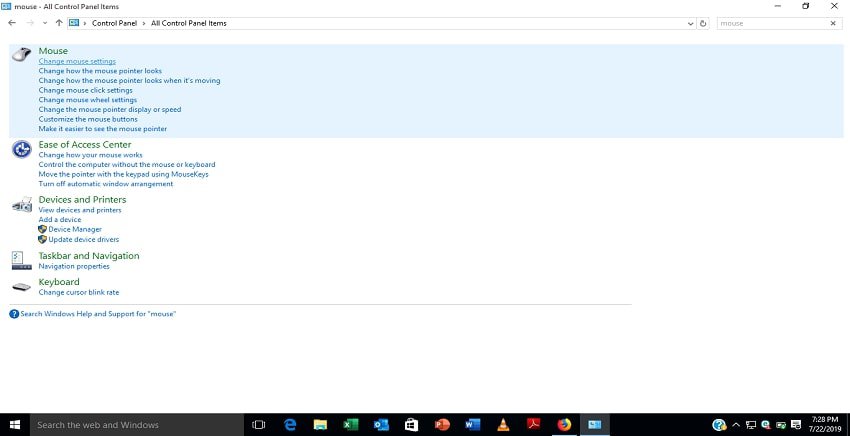The width and height of the screenshot is (850, 436).
Task: Clear the search box with X
Action: click(x=833, y=23)
